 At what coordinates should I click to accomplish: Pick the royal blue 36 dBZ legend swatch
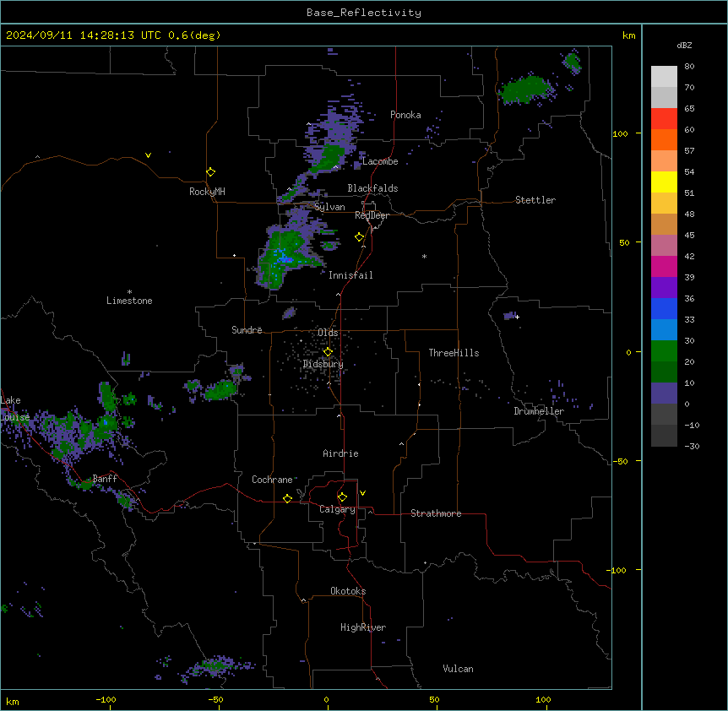(664, 308)
